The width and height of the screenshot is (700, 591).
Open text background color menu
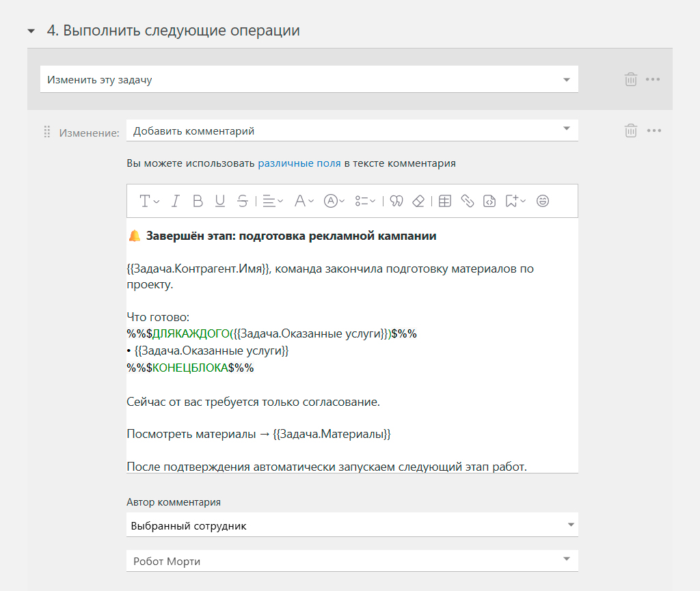tap(334, 201)
